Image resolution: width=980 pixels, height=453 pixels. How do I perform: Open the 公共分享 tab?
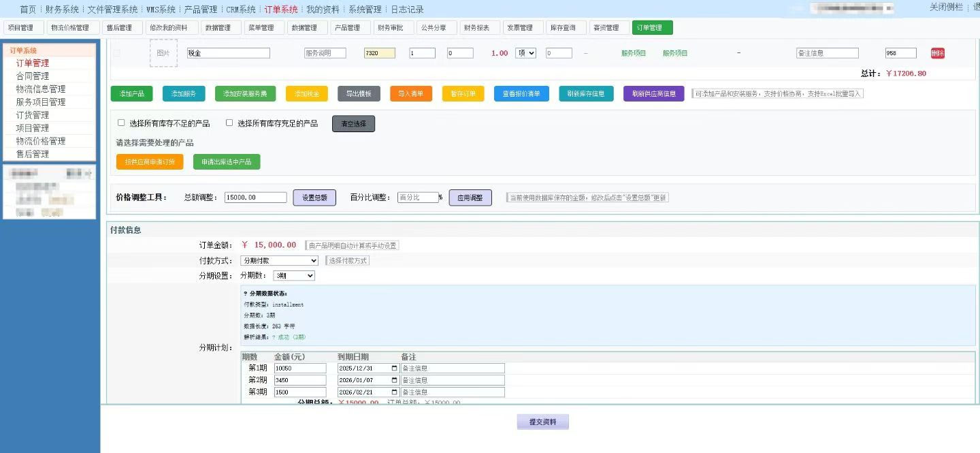point(436,28)
